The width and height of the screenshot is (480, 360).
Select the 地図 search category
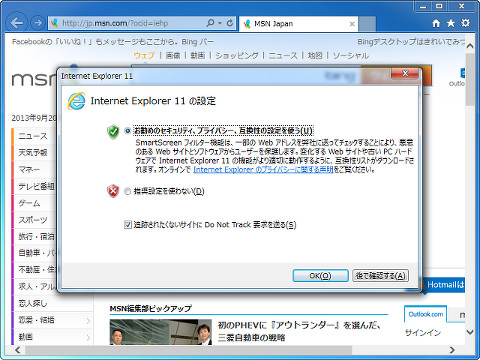pyautogui.click(x=315, y=55)
